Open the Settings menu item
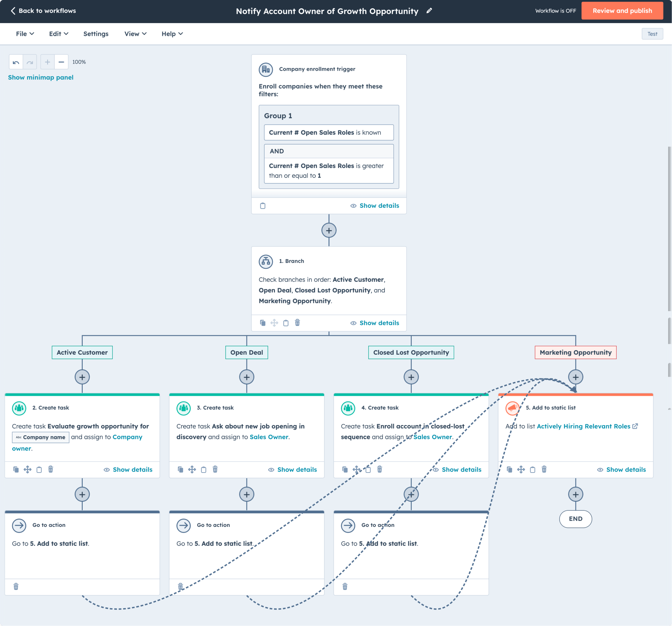 pos(96,34)
